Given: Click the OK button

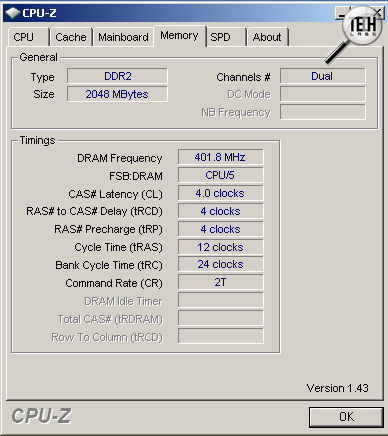Looking at the screenshot, I should pyautogui.click(x=346, y=417).
